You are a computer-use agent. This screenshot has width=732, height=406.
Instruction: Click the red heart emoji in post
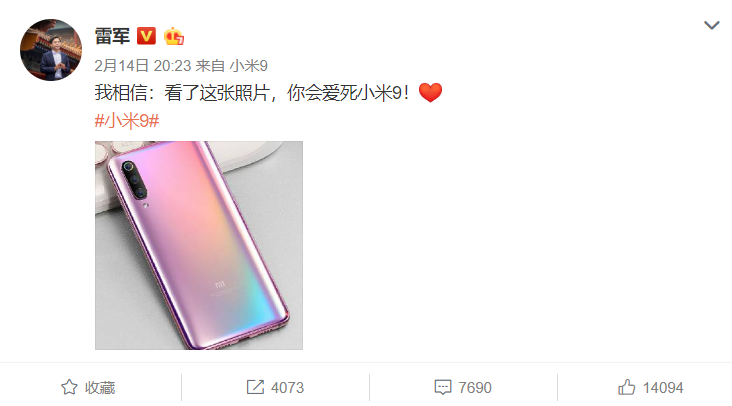coord(430,92)
